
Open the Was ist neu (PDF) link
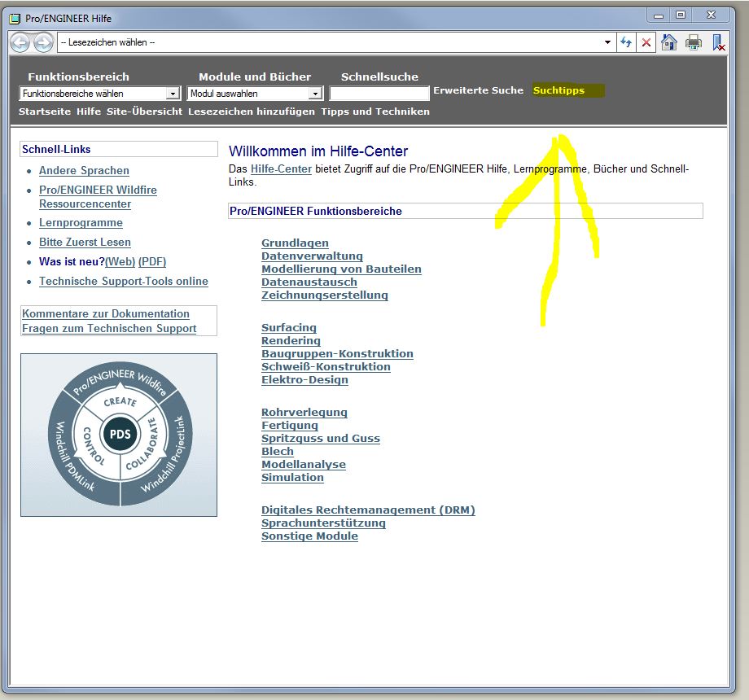(152, 261)
